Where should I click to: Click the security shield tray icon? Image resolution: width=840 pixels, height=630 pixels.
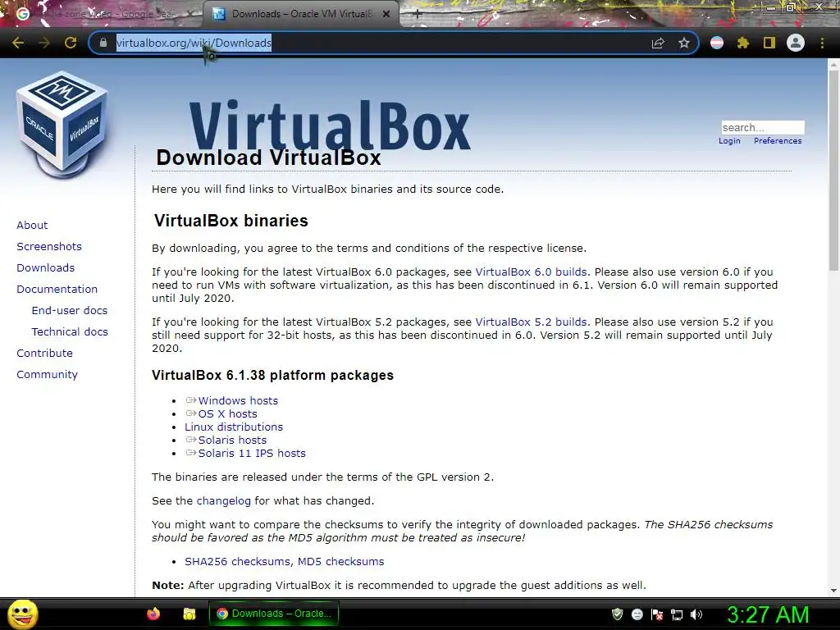click(x=617, y=614)
